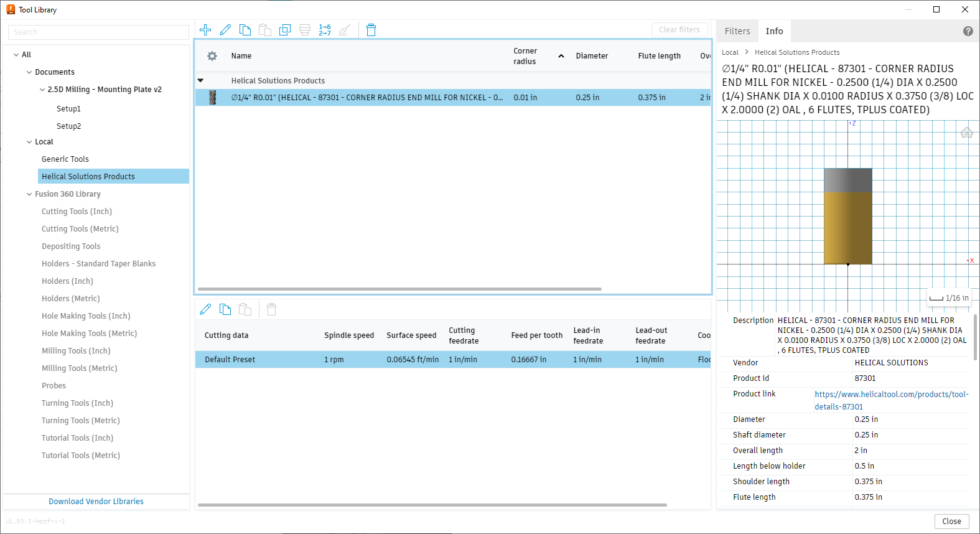This screenshot has width=980, height=534.
Task: Collapse the Local tree node
Action: pos(29,142)
